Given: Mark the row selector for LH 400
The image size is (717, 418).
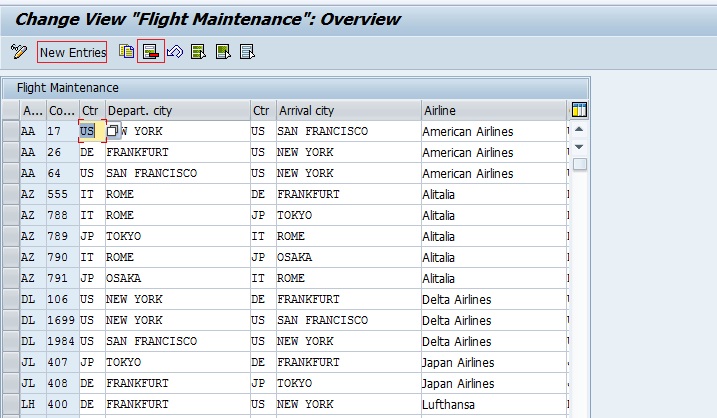Looking at the screenshot, I should (x=10, y=404).
